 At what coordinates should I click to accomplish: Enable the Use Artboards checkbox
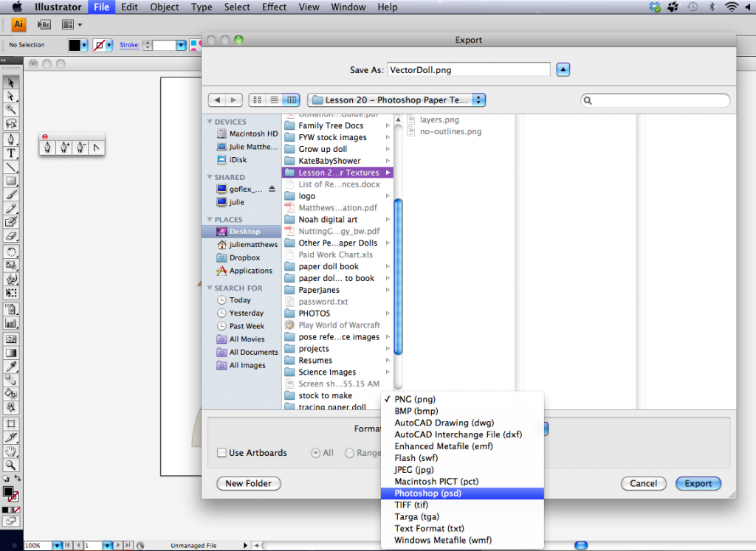point(222,453)
